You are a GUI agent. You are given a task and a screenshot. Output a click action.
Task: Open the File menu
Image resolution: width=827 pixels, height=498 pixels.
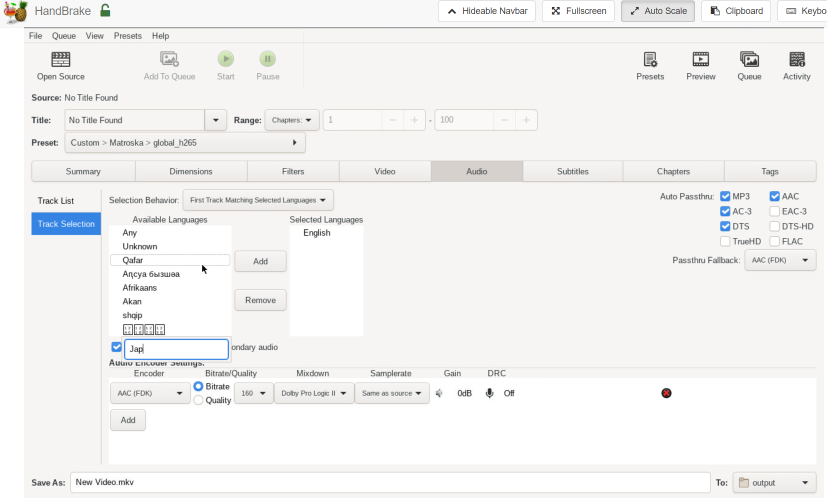tap(35, 36)
